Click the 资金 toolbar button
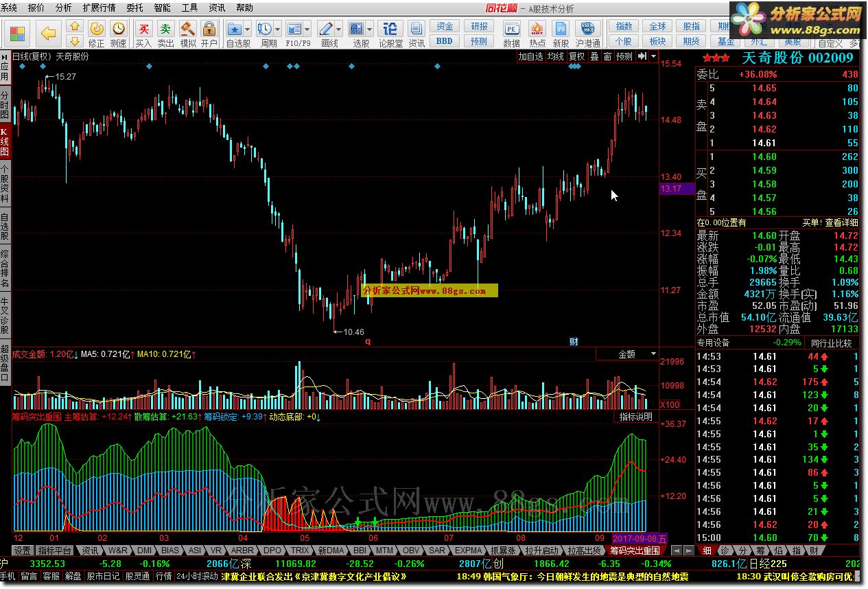The width and height of the screenshot is (868, 589). [445, 26]
